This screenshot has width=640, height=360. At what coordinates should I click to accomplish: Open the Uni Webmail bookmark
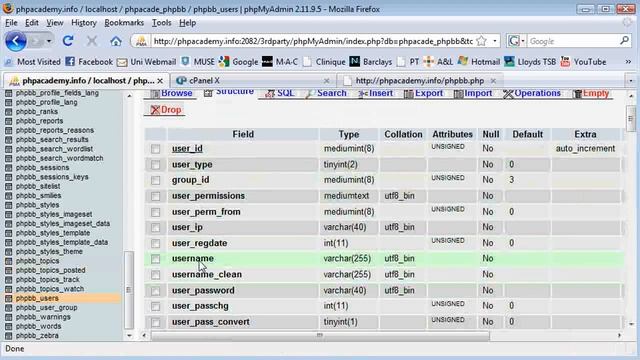146,62
